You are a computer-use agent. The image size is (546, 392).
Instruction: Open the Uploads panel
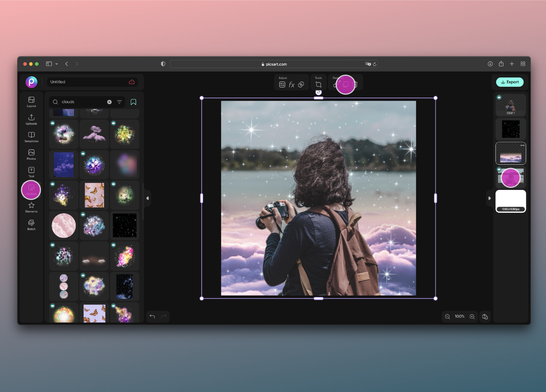pos(31,119)
